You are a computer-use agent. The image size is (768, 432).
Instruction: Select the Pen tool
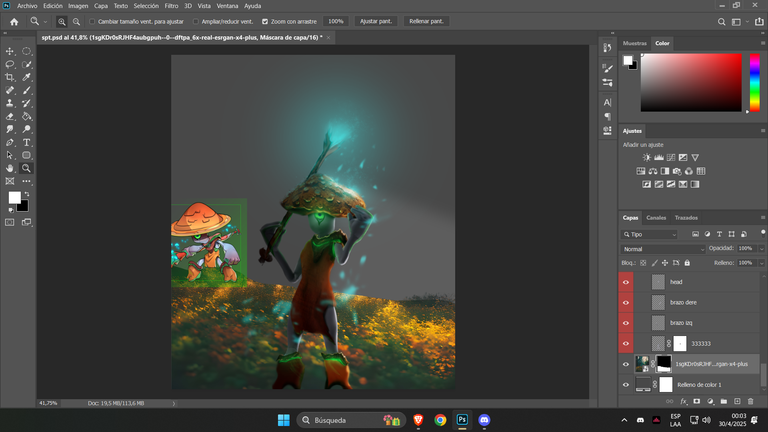(x=10, y=142)
